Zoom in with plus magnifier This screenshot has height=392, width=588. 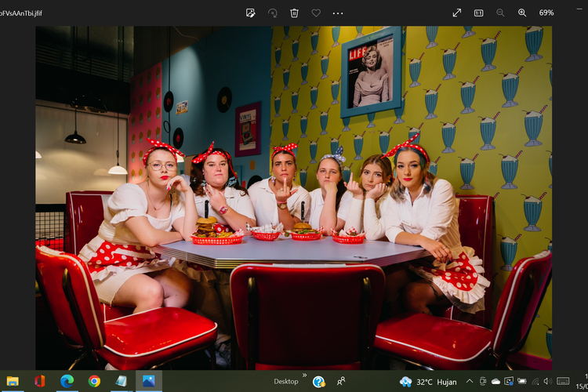(522, 13)
